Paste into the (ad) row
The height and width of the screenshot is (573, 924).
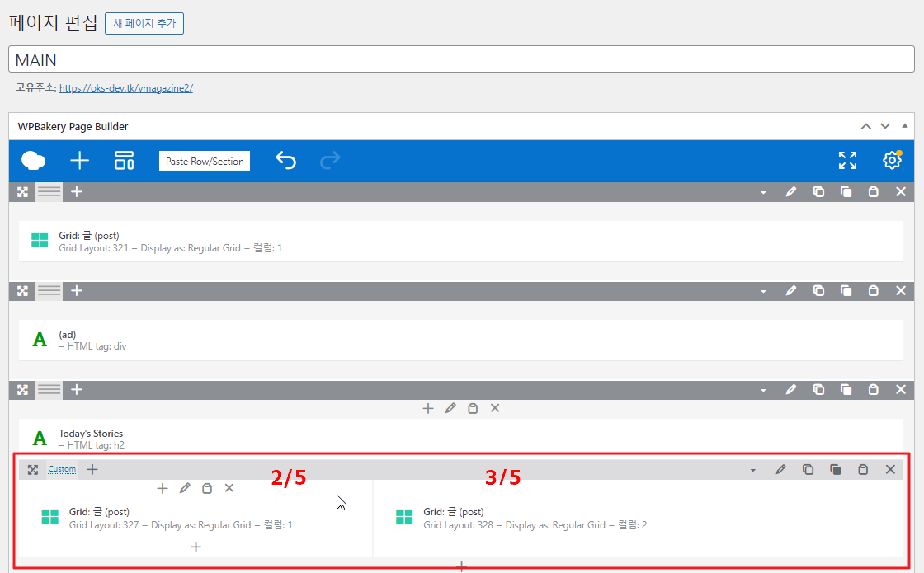click(x=874, y=291)
